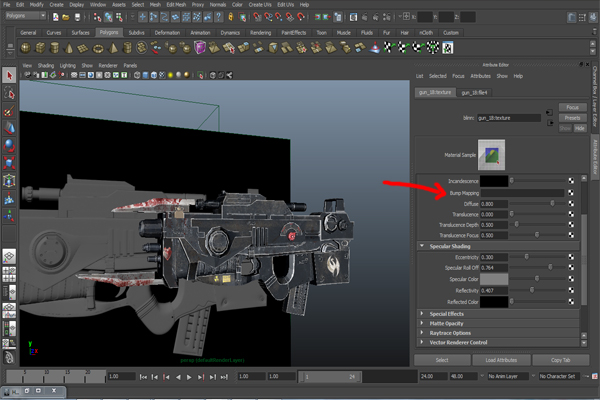Select the Rotate tool in toolbox
The image size is (600, 400).
tap(9, 146)
